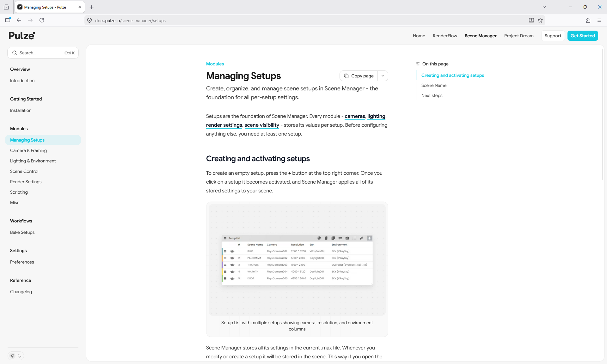This screenshot has width=607, height=364.
Task: Reload the current page
Action: [42, 20]
